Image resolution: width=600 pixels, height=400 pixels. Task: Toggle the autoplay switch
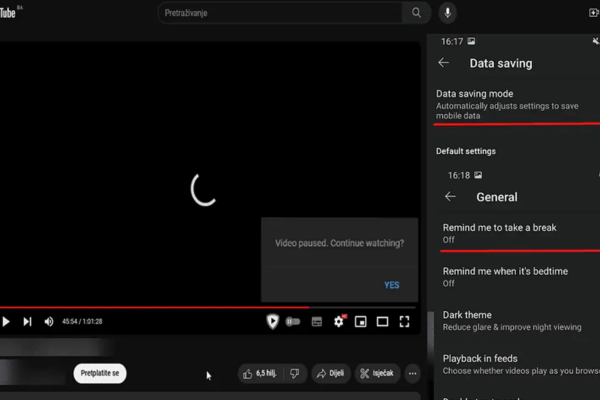coord(293,322)
